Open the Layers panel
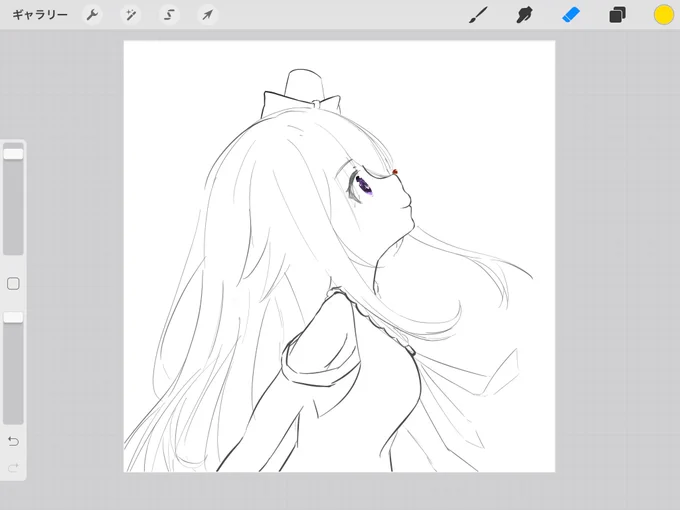Viewport: 680px width, 510px height. (617, 15)
